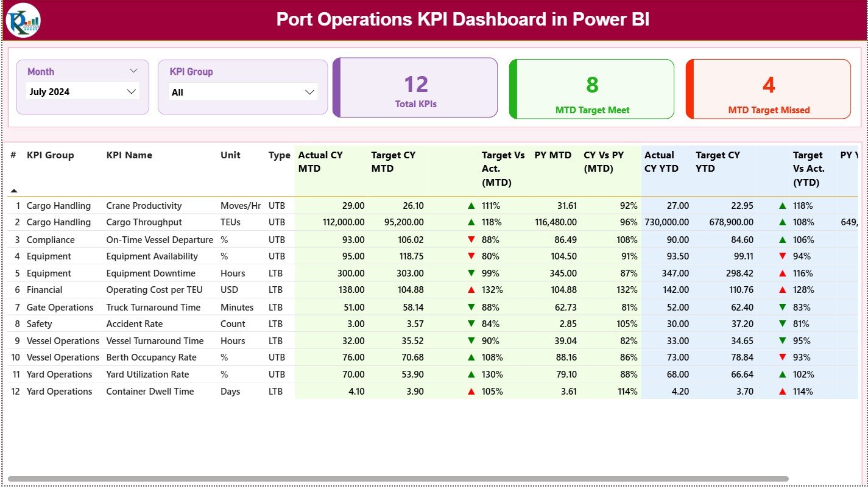This screenshot has height=489, width=868.
Task: Select the MTD Target Missed card showing 4
Action: [x=768, y=89]
